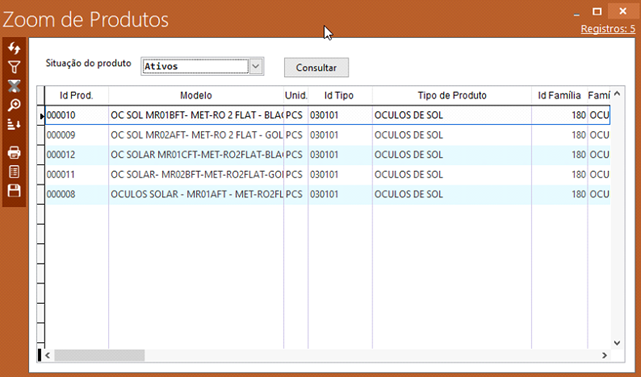Open the magnifier search icon
This screenshot has height=377, width=641.
[14, 105]
